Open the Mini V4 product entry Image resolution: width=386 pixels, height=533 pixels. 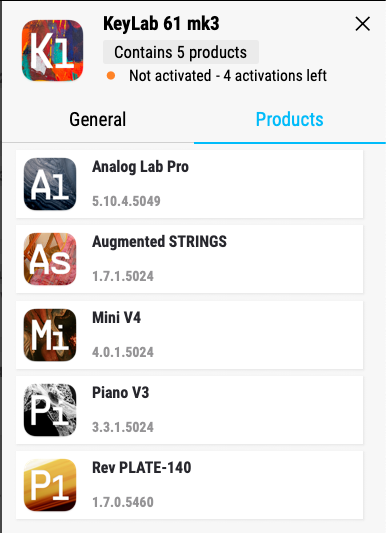click(189, 335)
